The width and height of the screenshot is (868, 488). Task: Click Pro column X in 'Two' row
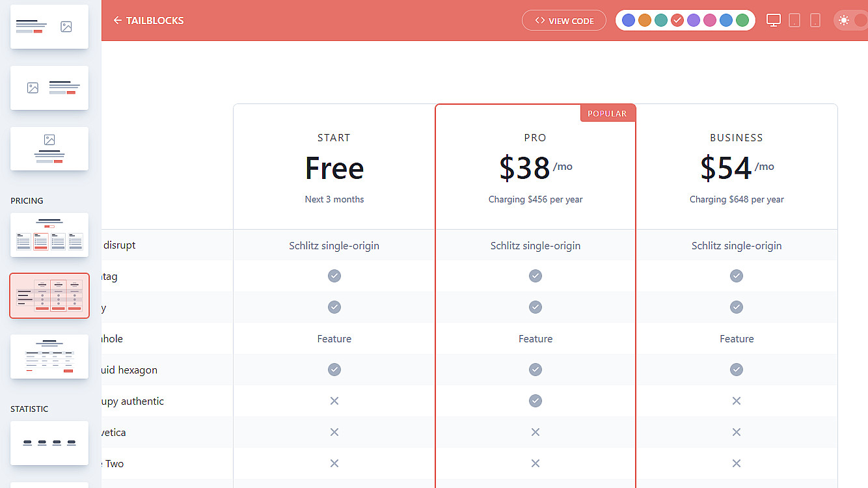tap(536, 463)
